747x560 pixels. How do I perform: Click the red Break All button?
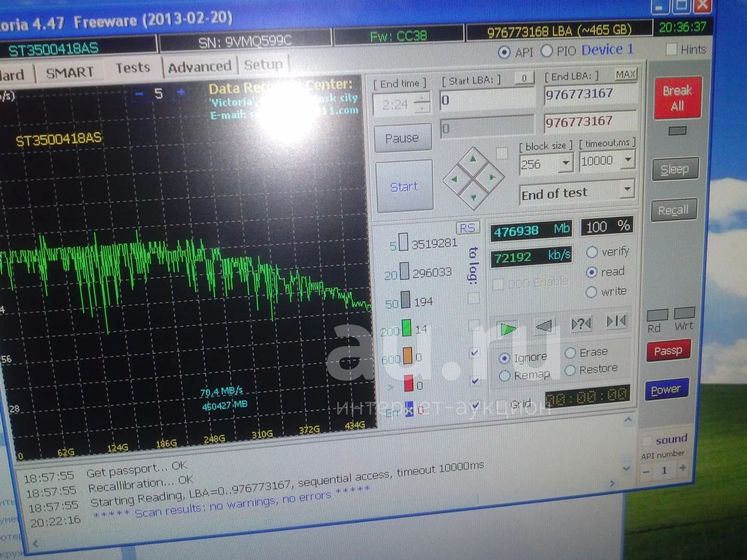pyautogui.click(x=678, y=98)
